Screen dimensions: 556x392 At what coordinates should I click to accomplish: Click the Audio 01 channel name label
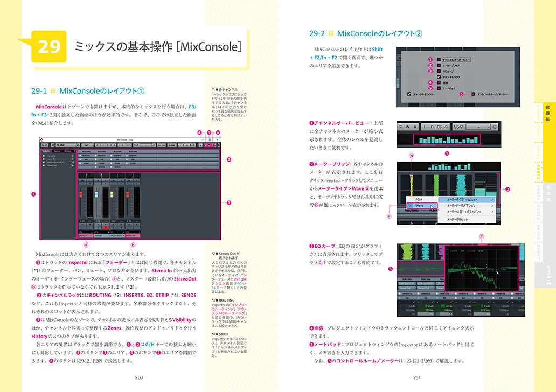click(102, 236)
